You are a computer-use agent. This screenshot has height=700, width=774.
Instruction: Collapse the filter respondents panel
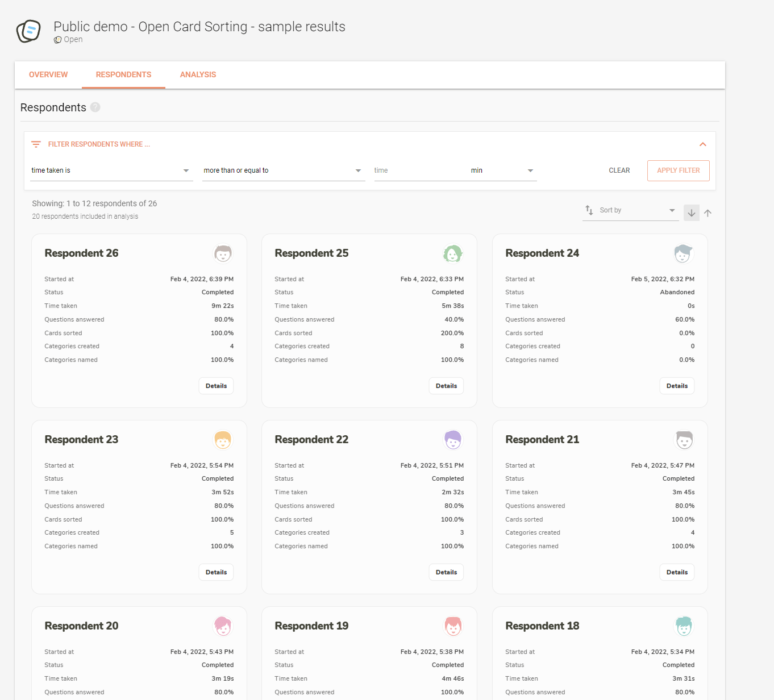click(x=702, y=144)
